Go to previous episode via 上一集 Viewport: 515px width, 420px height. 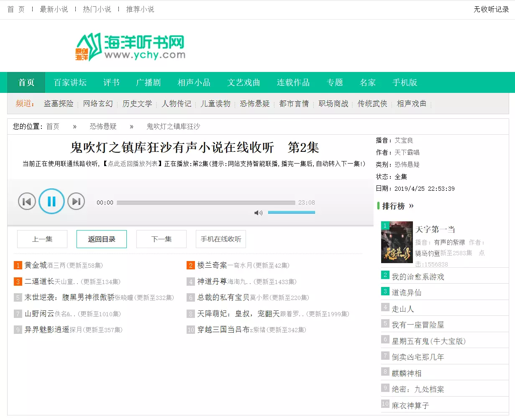tap(42, 239)
